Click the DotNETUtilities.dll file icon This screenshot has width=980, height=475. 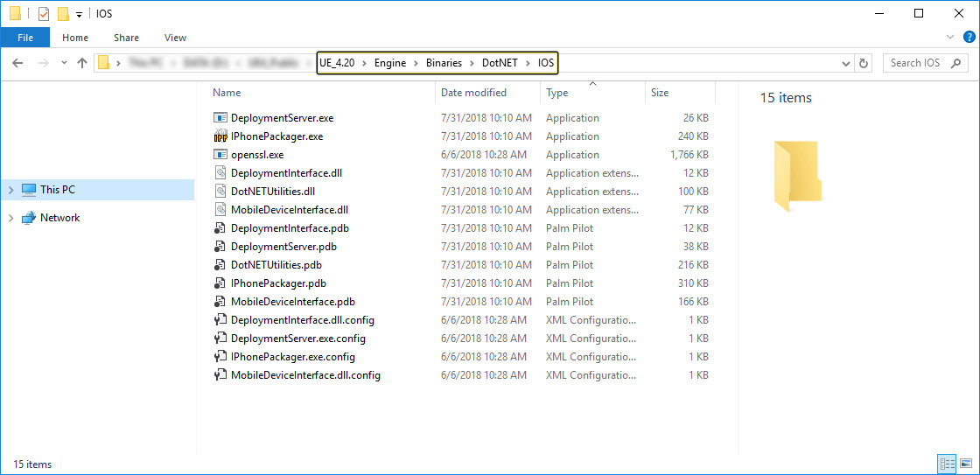[220, 192]
